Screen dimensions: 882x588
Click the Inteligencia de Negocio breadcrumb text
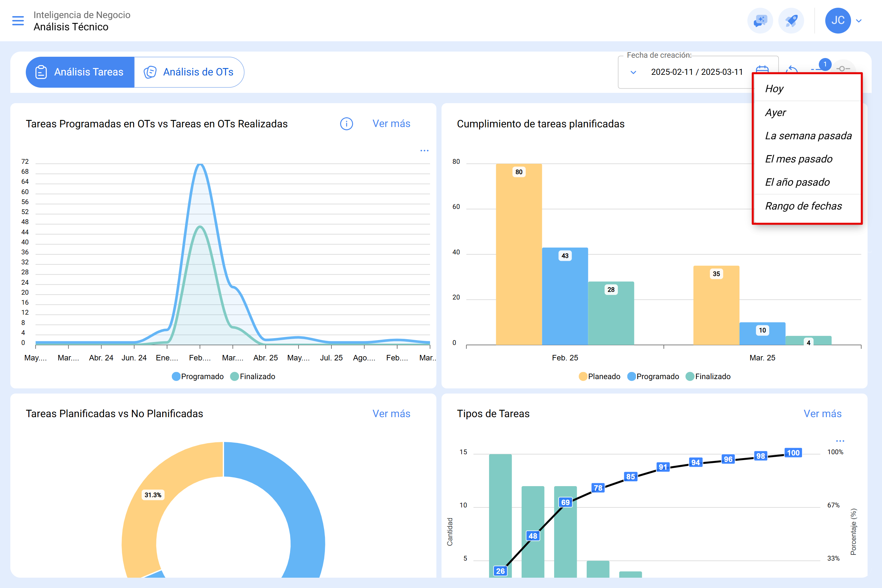[82, 15]
